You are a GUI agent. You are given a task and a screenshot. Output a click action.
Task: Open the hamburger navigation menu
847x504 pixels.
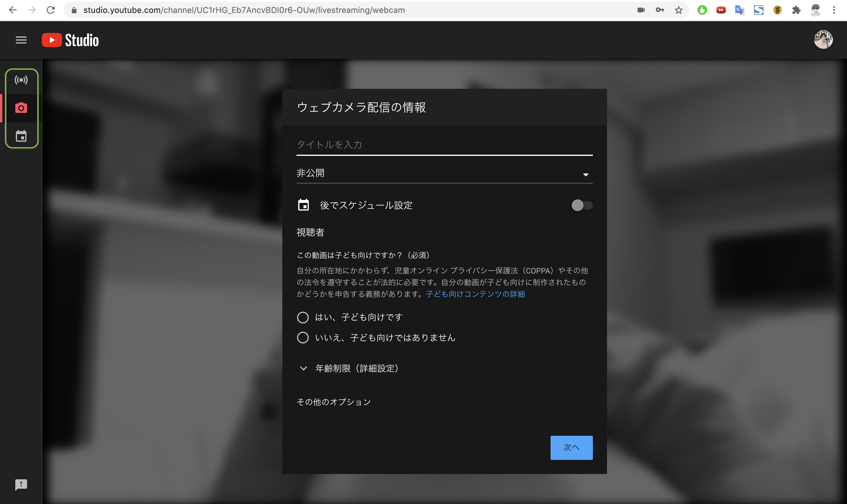point(21,40)
